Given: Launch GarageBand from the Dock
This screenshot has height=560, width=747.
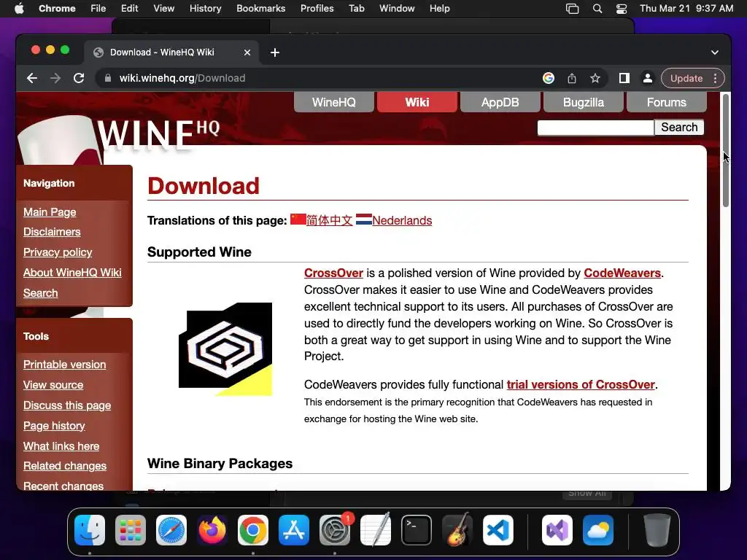Looking at the screenshot, I should 457,530.
